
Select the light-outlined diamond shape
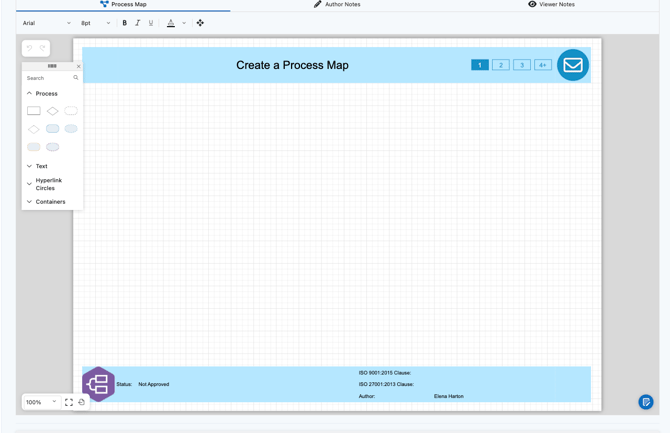34,129
